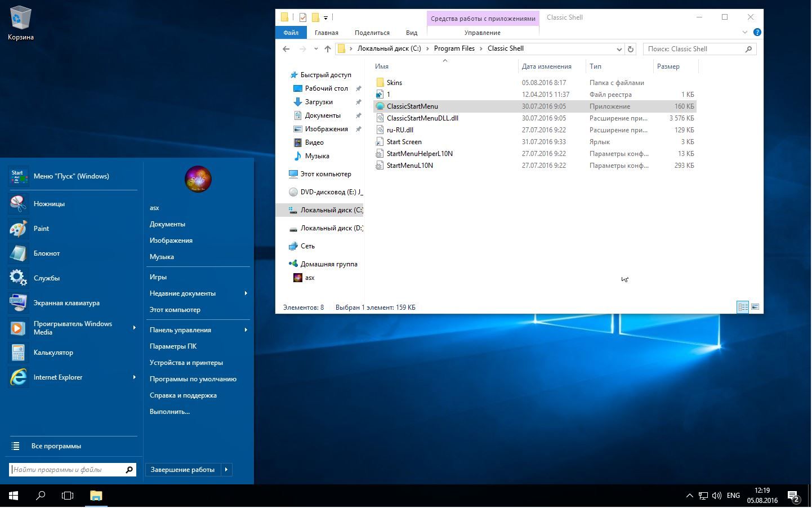The width and height of the screenshot is (812, 508).
Task: Click the Windows Start button on taskbar
Action: click(14, 496)
